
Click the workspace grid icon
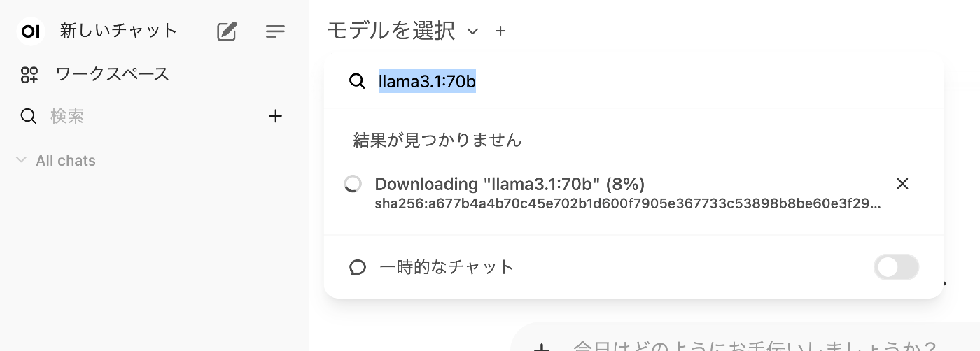point(29,75)
